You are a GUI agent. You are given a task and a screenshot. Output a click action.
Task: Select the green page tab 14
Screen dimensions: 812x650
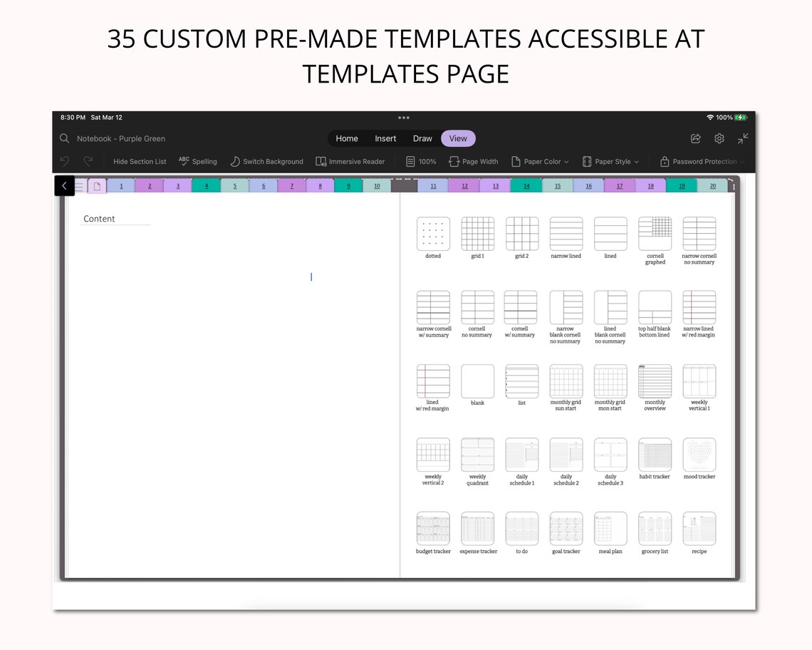[527, 185]
